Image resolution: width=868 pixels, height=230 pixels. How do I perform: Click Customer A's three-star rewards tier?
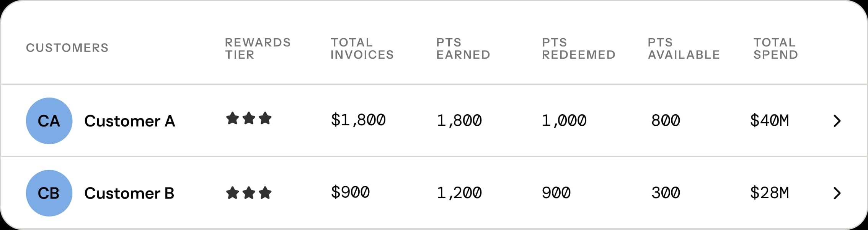pos(249,118)
